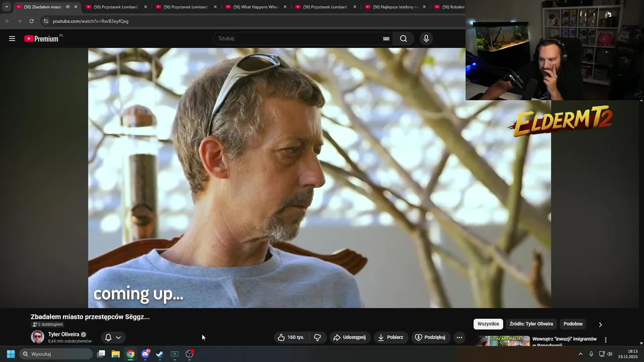Mute the Zbadałem miasto tab audio
The width and height of the screenshot is (644, 362).
click(x=67, y=7)
